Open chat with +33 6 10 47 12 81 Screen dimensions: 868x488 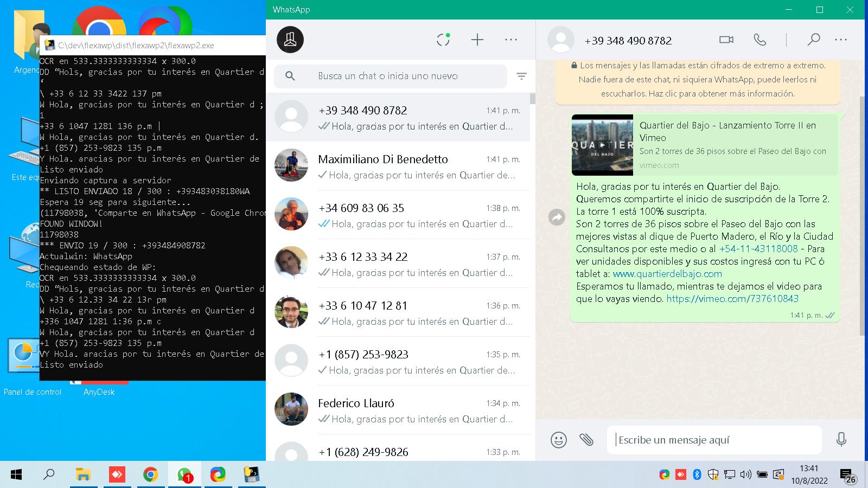point(398,313)
